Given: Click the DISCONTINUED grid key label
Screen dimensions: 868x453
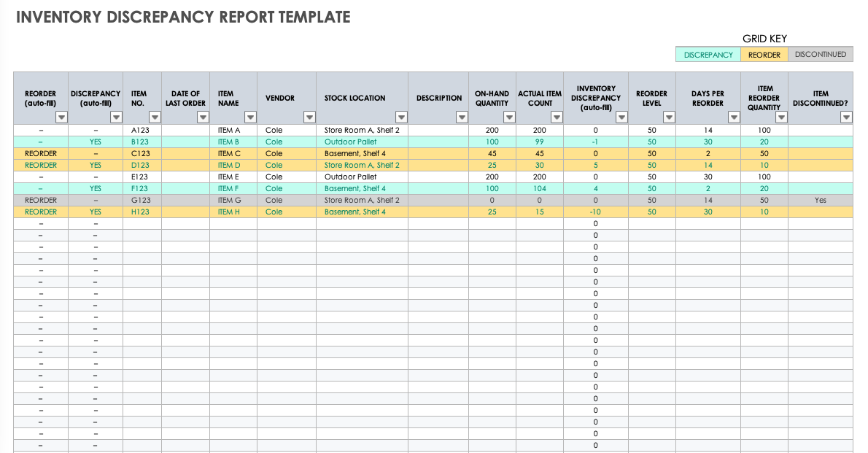Looking at the screenshot, I should point(820,54).
